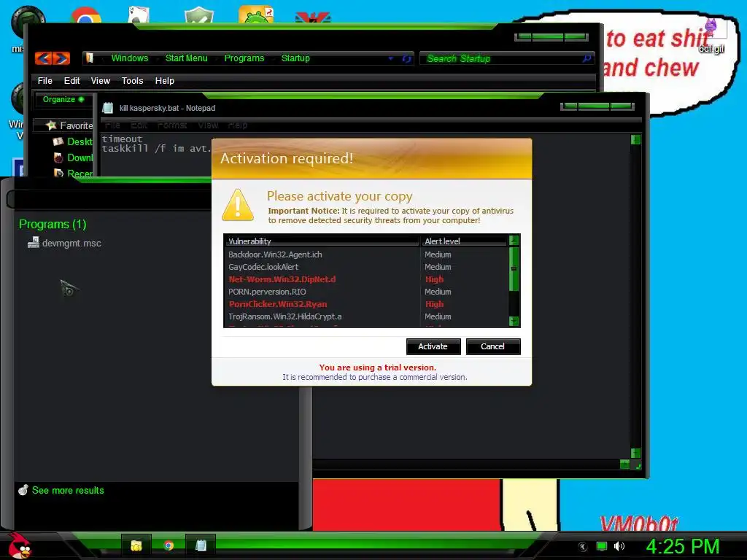
Task: Open the green pig desktop icon
Action: click(x=256, y=15)
